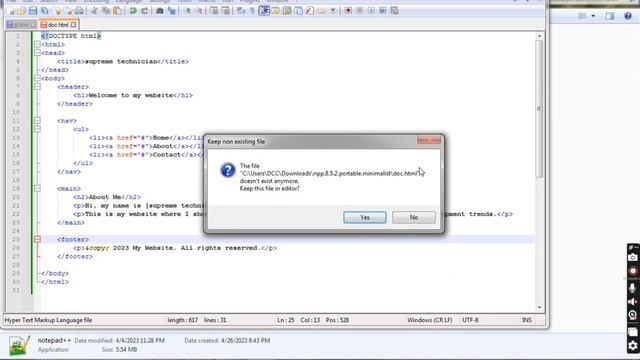Viewport: 640px width, 360px height.
Task: Click the green Undo arrow icon
Action: (x=133, y=11)
